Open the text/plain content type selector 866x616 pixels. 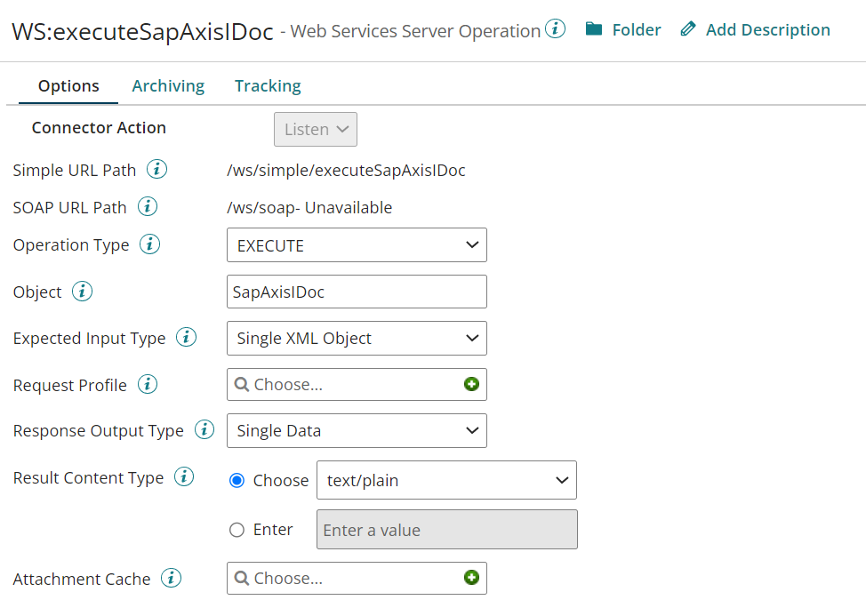coord(446,478)
